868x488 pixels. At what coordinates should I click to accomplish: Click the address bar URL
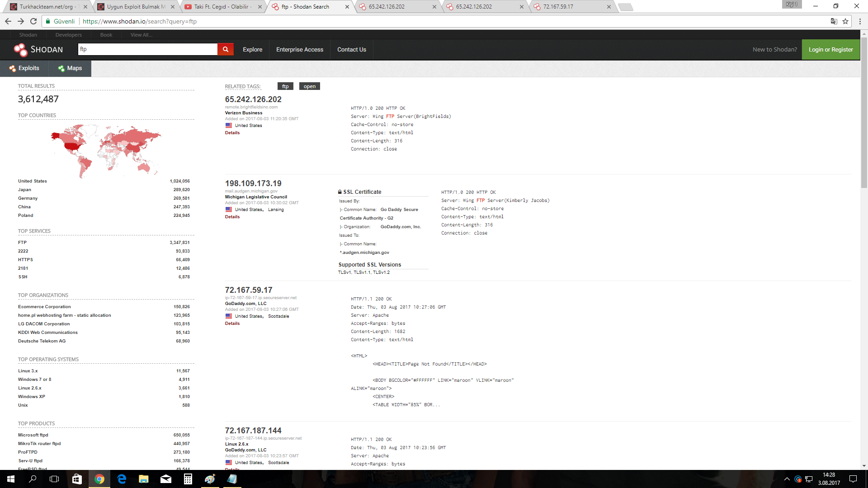(140, 21)
